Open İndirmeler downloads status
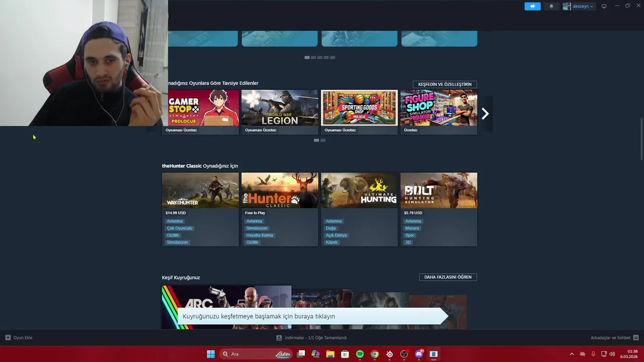Viewport: 644px width, 362px height. pos(316,338)
